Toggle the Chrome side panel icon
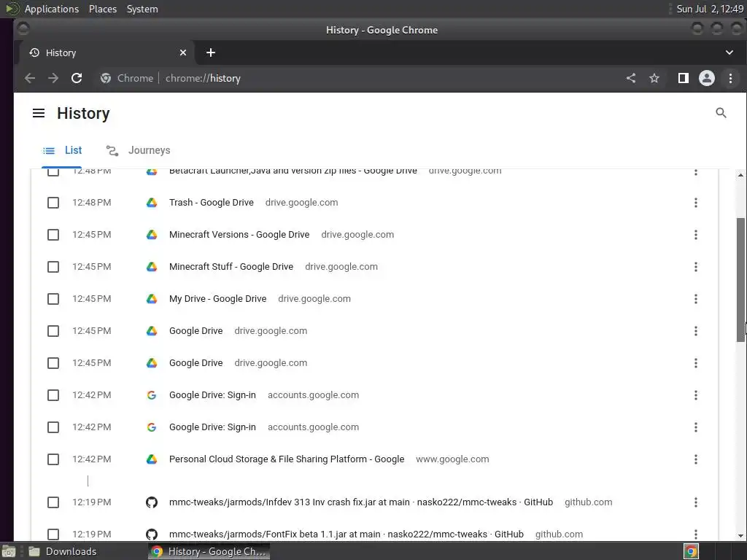Screen dimensions: 747x560 (683, 78)
